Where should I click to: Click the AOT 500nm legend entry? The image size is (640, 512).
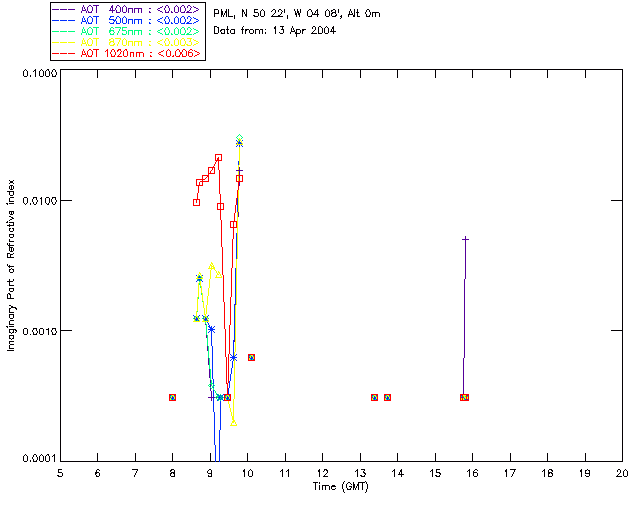[127, 20]
